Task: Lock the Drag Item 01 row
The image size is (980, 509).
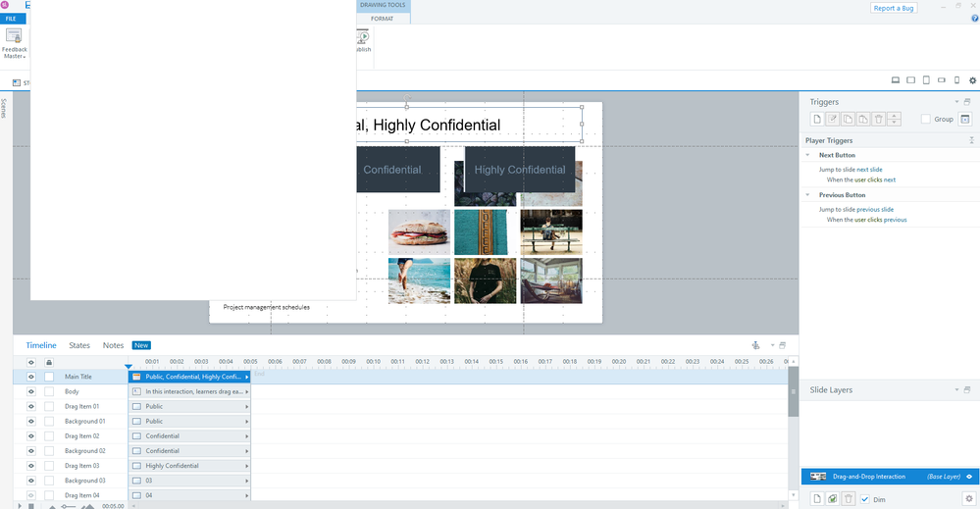Action: click(49, 406)
